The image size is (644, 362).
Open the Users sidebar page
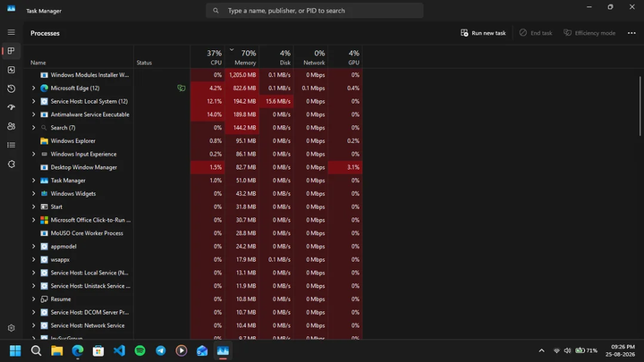(x=11, y=126)
